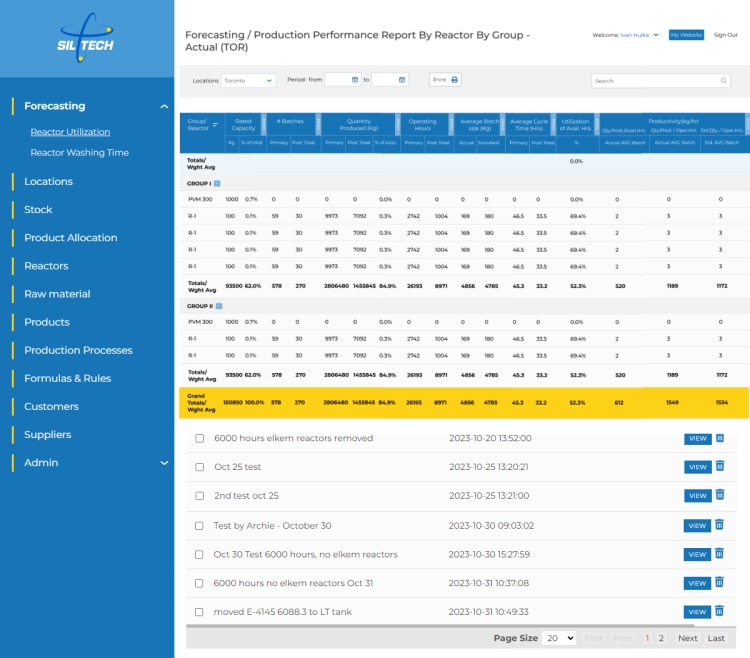Open Products in sidebar
Screen dimensions: 750x658
[47, 322]
